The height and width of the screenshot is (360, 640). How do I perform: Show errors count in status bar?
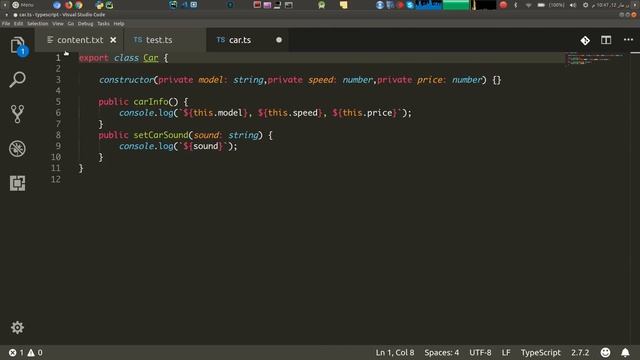(x=16, y=352)
